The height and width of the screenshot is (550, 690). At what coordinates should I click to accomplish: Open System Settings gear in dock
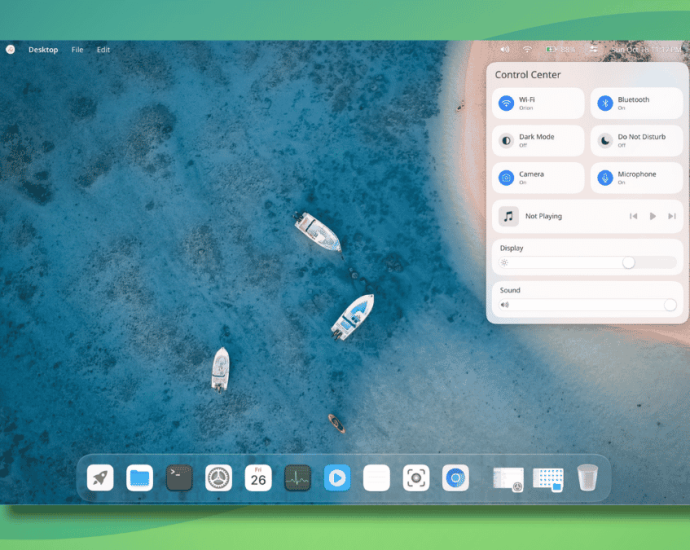click(x=219, y=477)
